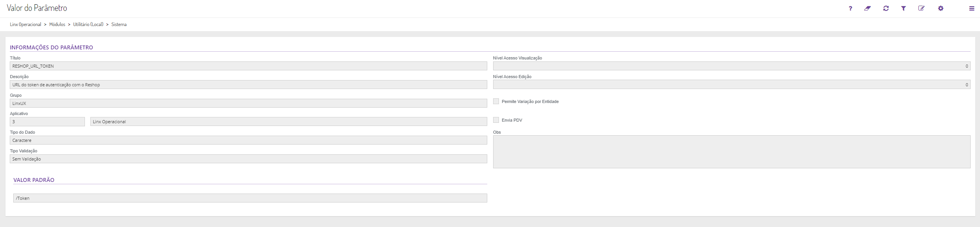Open the help question mark icon
This screenshot has width=980, height=227.
coord(850,9)
